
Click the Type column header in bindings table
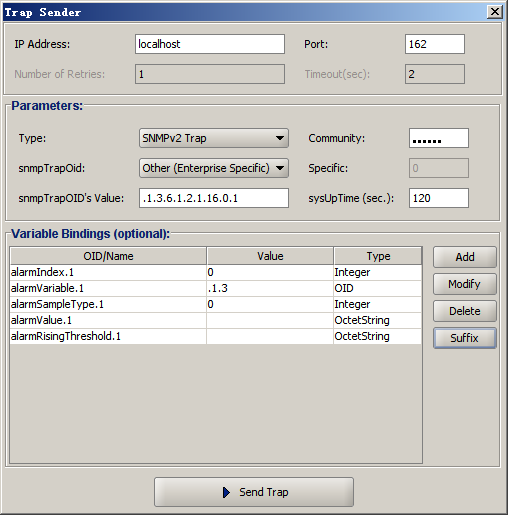378,256
